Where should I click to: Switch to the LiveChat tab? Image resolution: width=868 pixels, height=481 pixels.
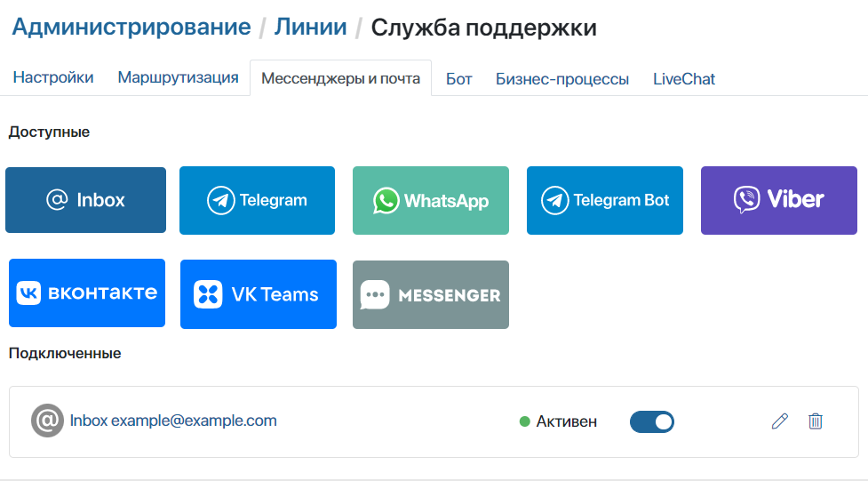(x=684, y=79)
